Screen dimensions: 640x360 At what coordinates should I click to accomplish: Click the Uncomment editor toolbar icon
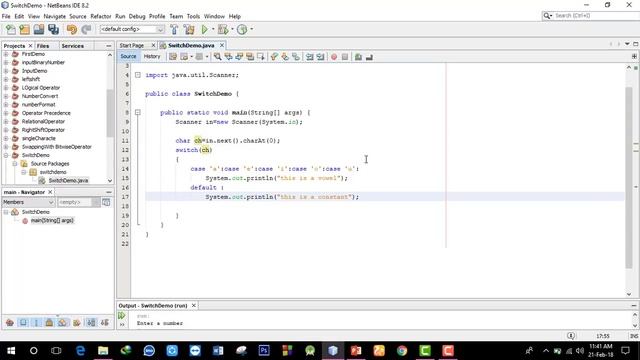369,57
